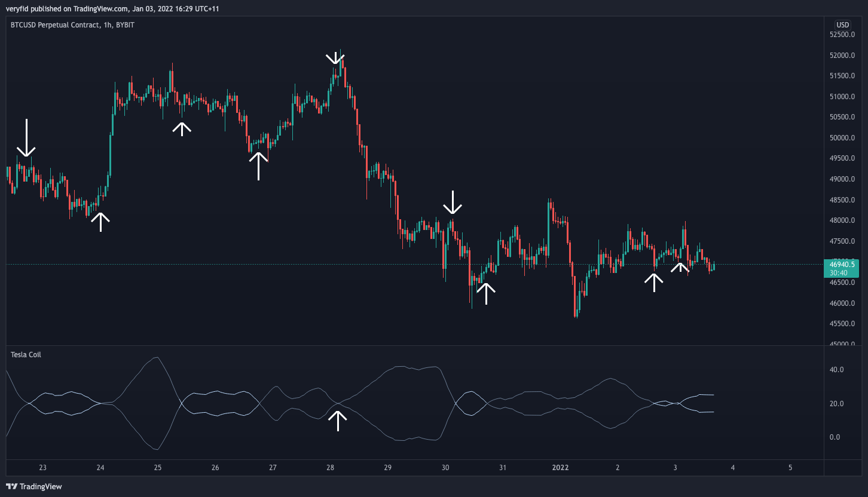
Task: Click date label 30 on time axis
Action: click(445, 468)
